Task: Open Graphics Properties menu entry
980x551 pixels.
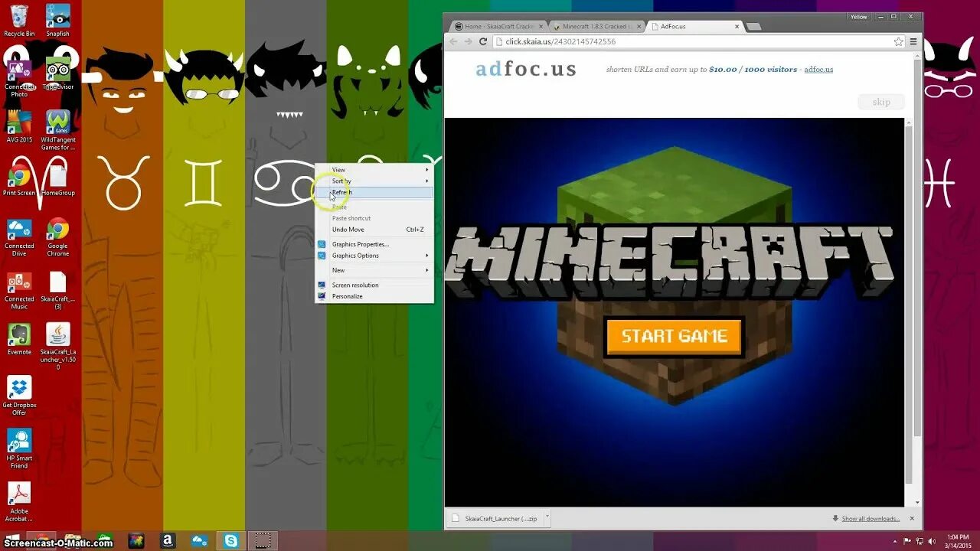Action: tap(374, 244)
